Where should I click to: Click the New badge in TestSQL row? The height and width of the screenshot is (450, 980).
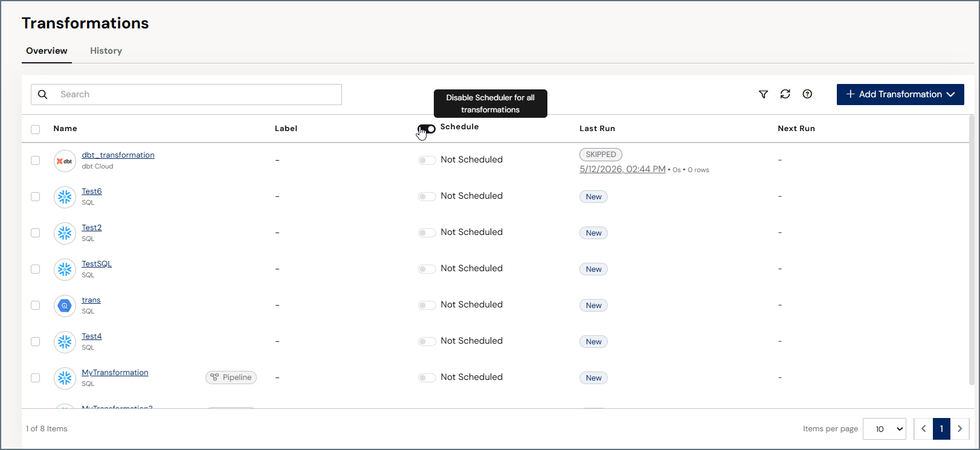pos(593,269)
